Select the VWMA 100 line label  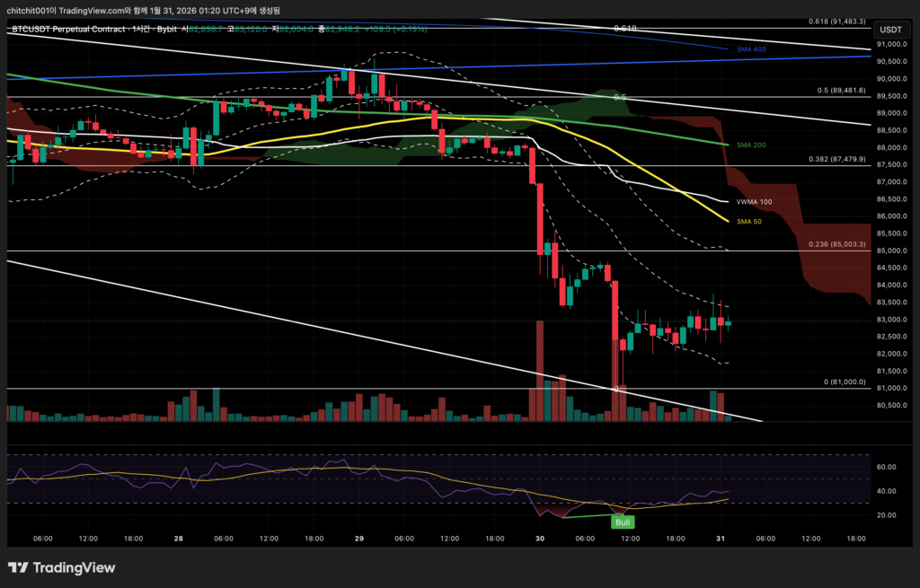coord(754,202)
